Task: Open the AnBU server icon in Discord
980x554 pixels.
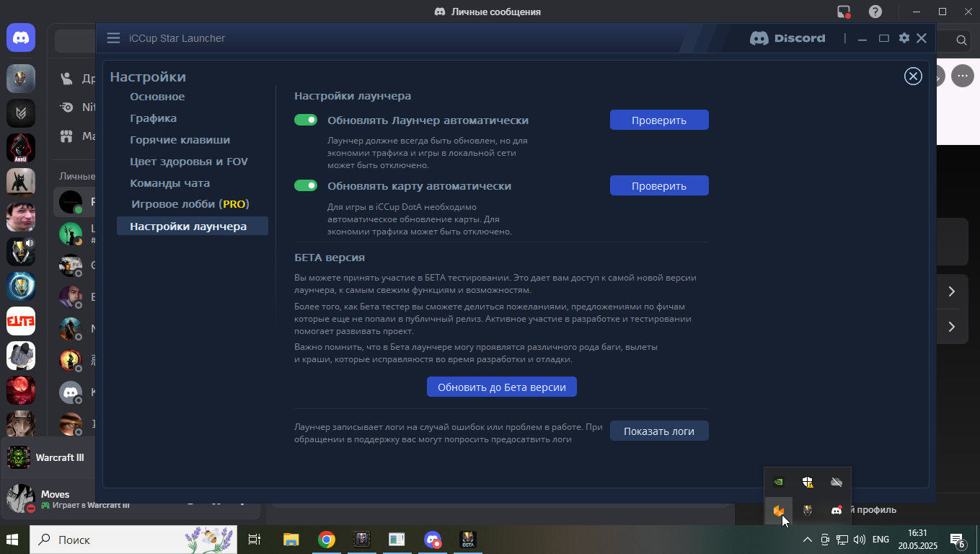Action: [21, 148]
